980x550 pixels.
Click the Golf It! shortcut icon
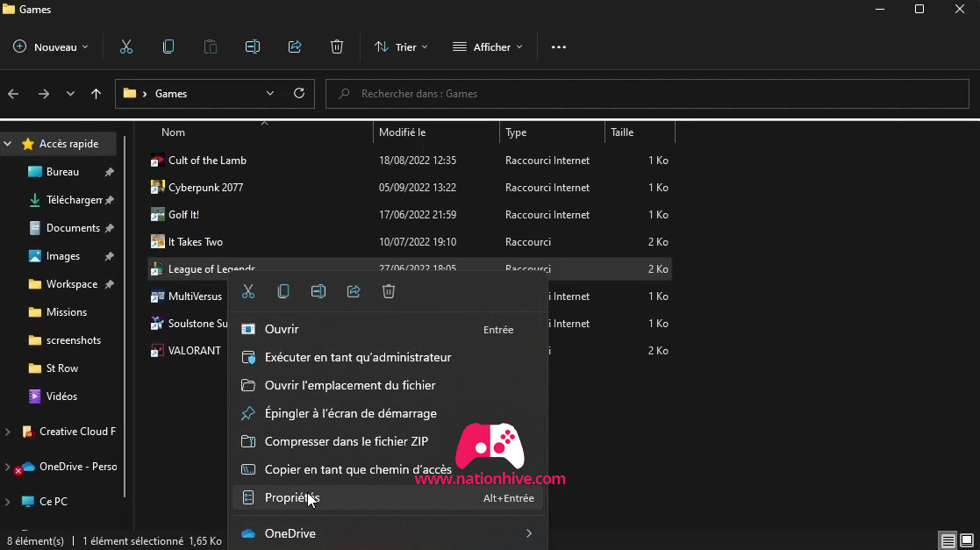click(x=158, y=214)
